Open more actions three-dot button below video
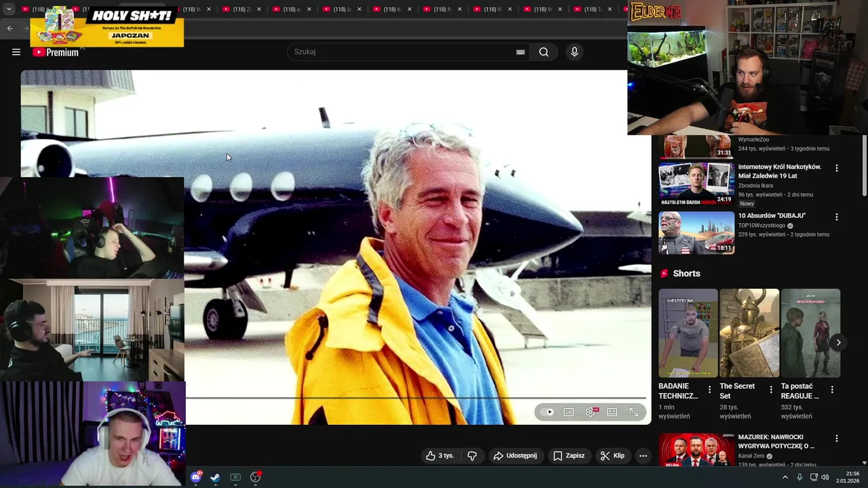 tap(643, 456)
